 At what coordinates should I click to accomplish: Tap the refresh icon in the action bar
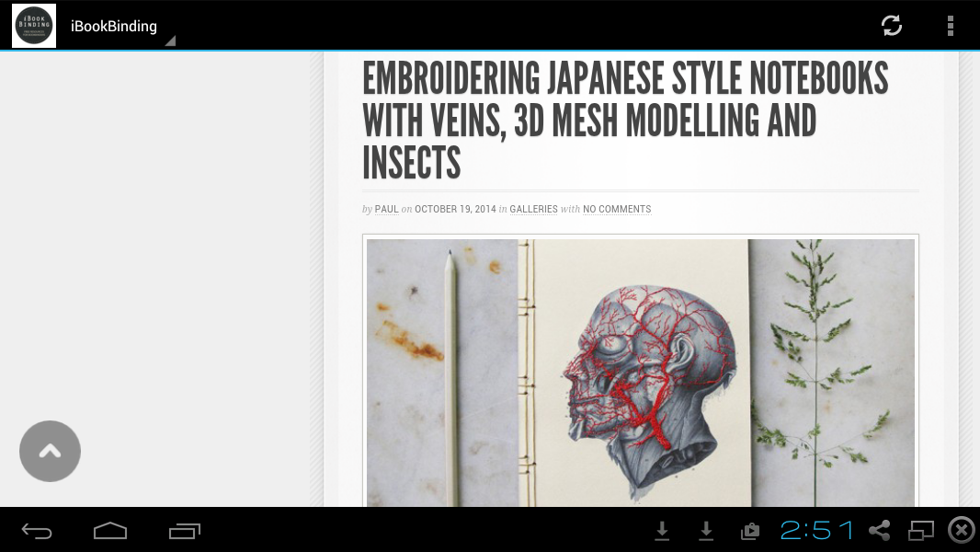[891, 26]
